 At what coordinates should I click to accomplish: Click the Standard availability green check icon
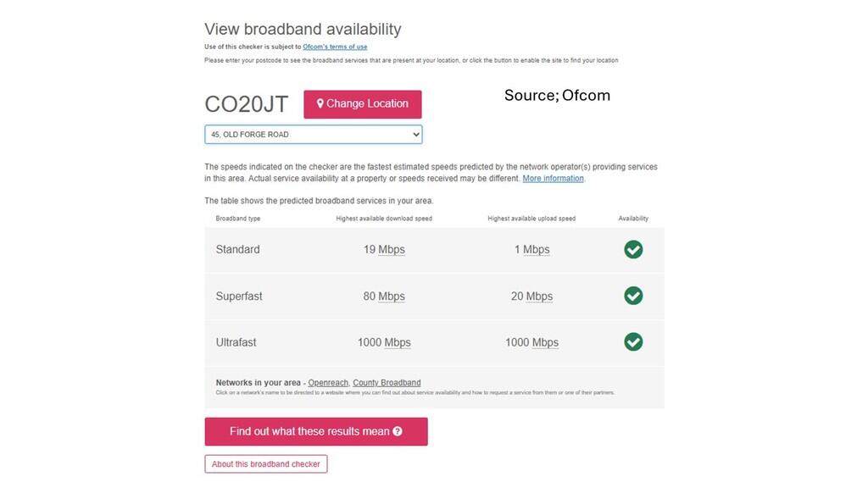[633, 249]
